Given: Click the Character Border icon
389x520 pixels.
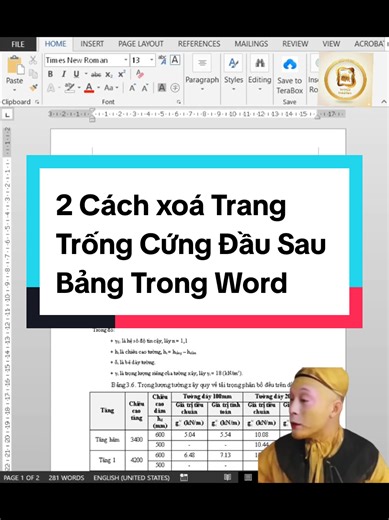Looking at the screenshot, I should pyautogui.click(x=175, y=60).
